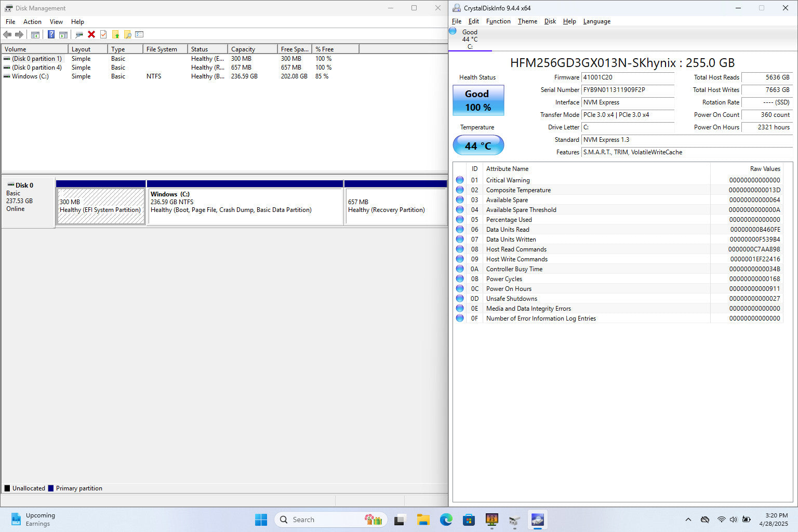Click the Windows taskbar Search box
This screenshot has width=798, height=532.
coord(330,520)
